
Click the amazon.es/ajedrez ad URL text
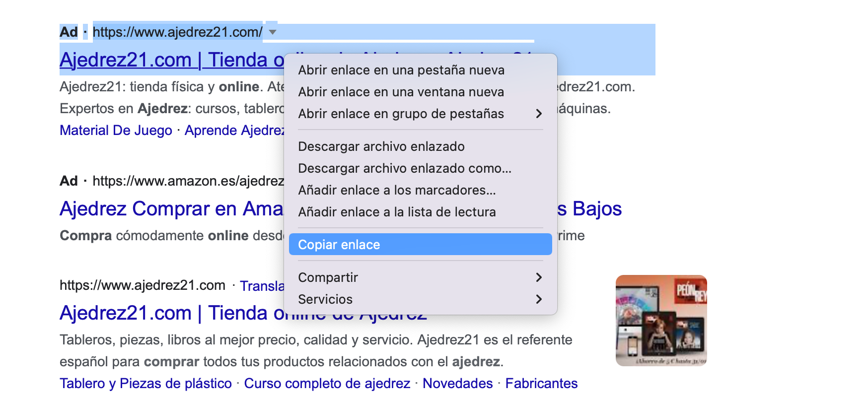(188, 181)
